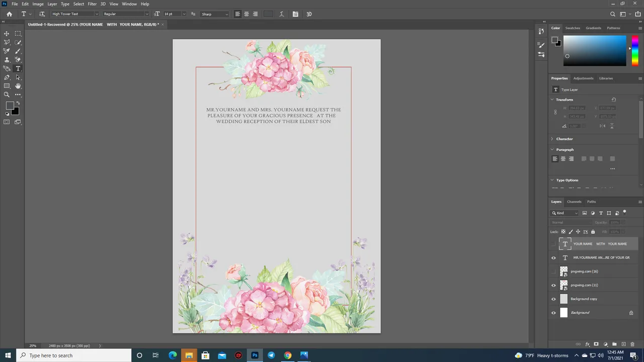Add a layer style with fx icon
The width and height of the screenshot is (644, 362).
click(587, 344)
